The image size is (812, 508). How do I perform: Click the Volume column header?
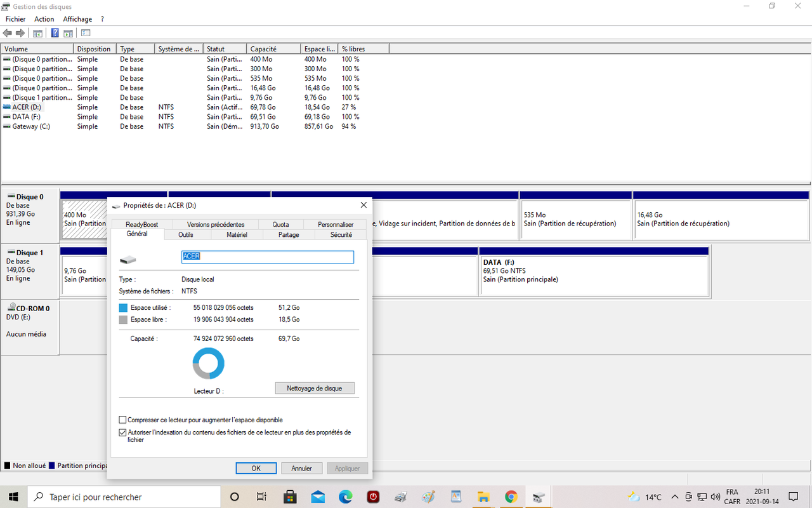tap(37, 49)
